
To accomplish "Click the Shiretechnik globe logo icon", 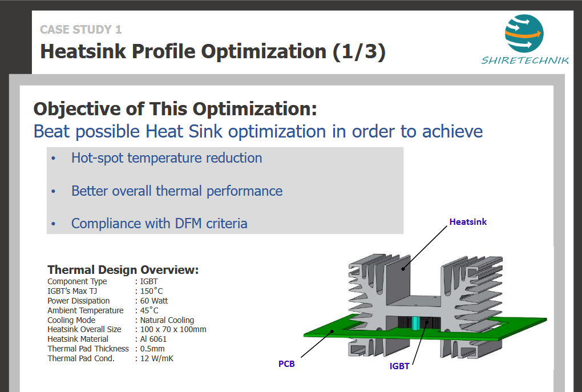I will point(524,34).
